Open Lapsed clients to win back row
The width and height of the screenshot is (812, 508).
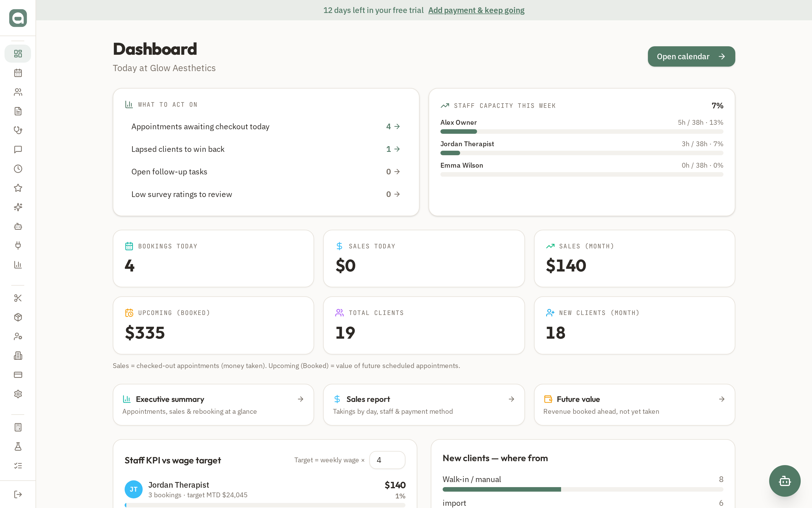coord(266,149)
